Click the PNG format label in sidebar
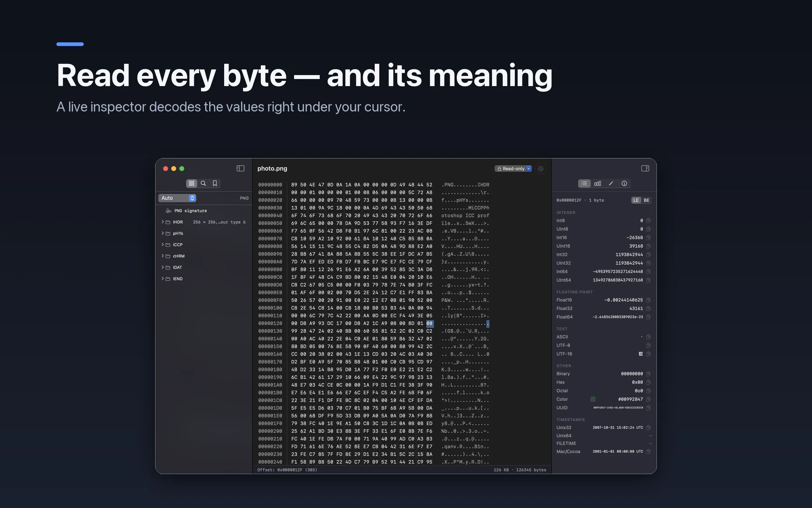This screenshot has height=508, width=812. [x=244, y=198]
